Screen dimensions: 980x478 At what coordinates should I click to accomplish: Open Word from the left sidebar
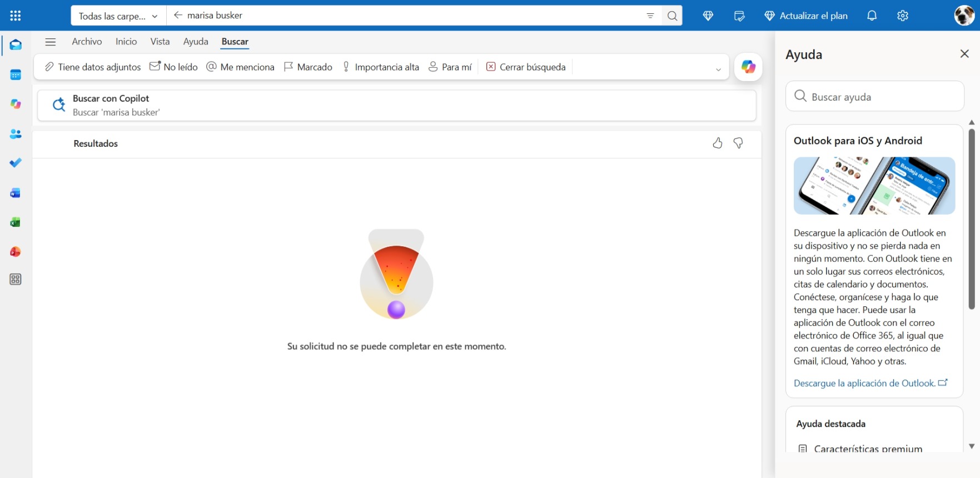16,193
